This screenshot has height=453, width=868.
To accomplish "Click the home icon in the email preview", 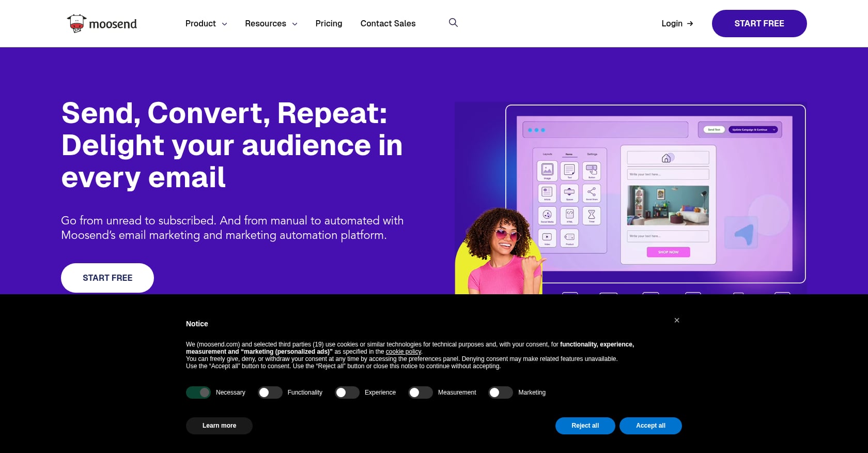I will [667, 158].
